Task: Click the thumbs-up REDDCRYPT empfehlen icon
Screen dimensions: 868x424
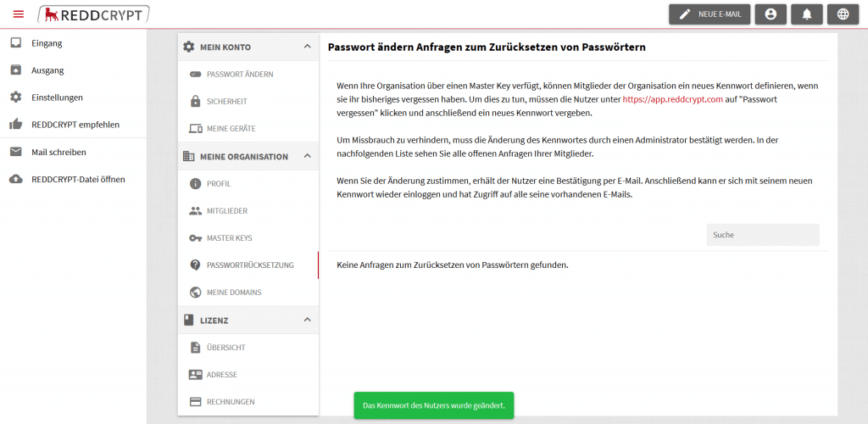Action: pos(15,125)
